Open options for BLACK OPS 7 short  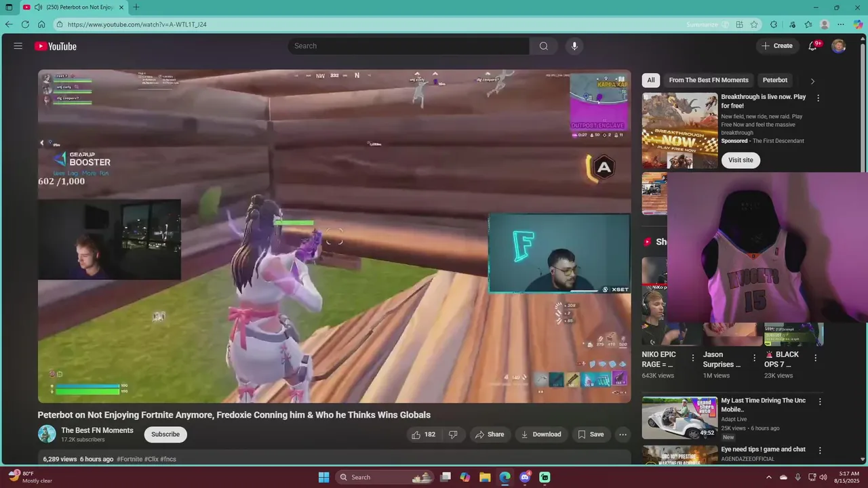815,358
